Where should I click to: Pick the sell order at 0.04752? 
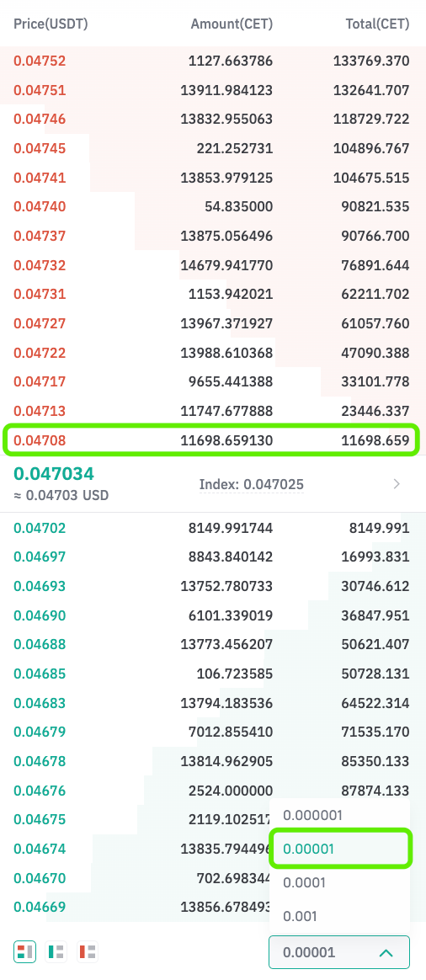tap(213, 61)
